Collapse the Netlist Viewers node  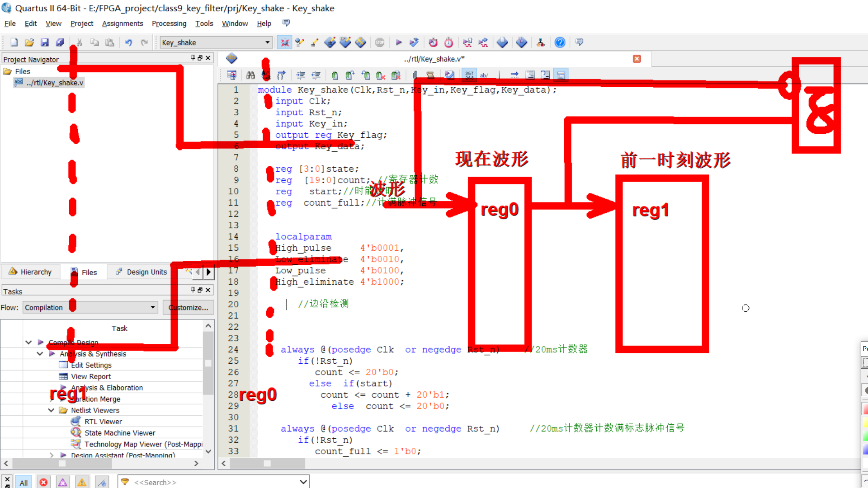(51, 410)
